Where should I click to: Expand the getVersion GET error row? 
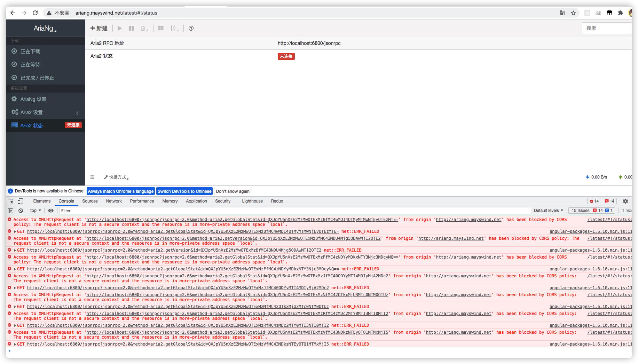coord(15,250)
